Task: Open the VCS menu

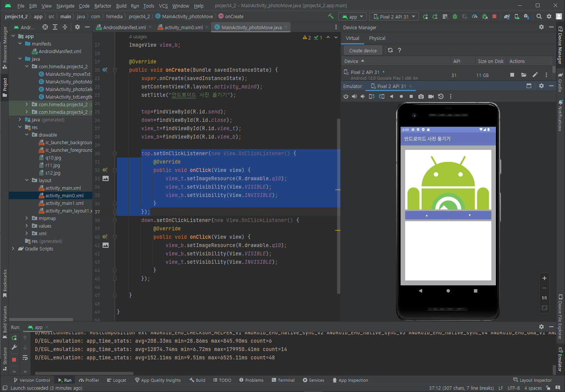Action: point(163,6)
